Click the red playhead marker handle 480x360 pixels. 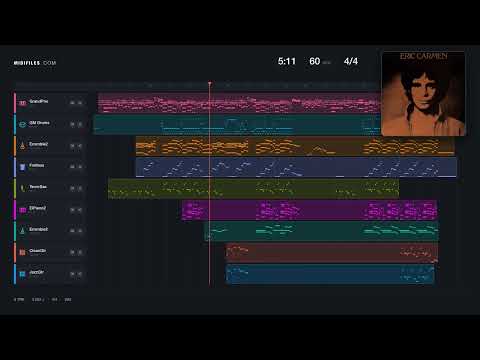pos(210,83)
